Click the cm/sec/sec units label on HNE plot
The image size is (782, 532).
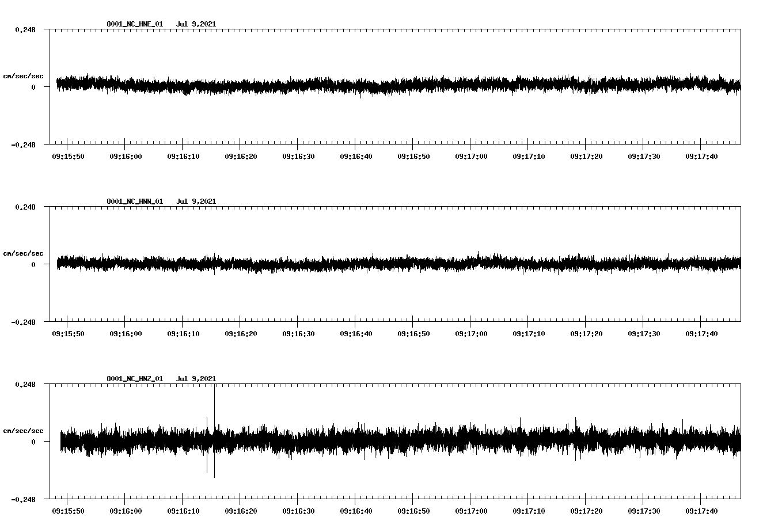25,75
